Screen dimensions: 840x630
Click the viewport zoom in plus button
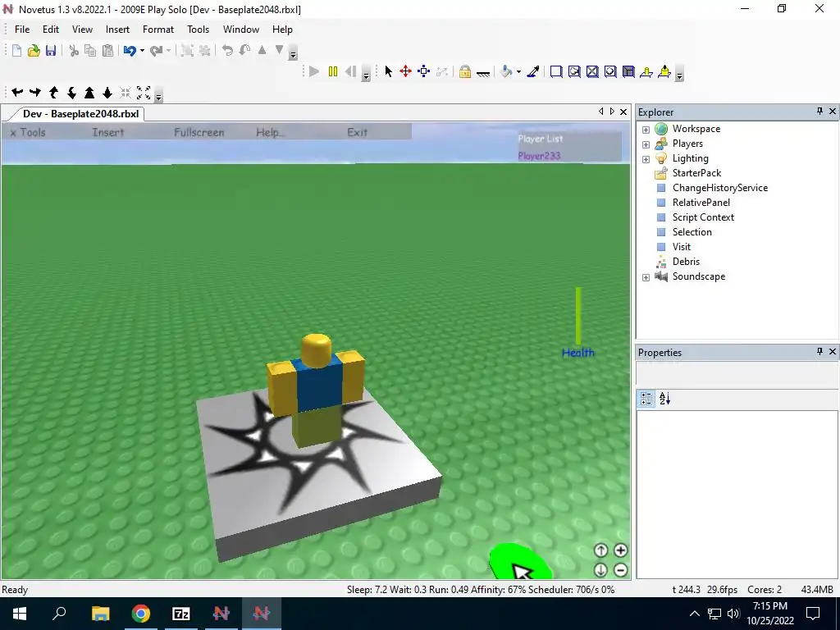(x=620, y=550)
